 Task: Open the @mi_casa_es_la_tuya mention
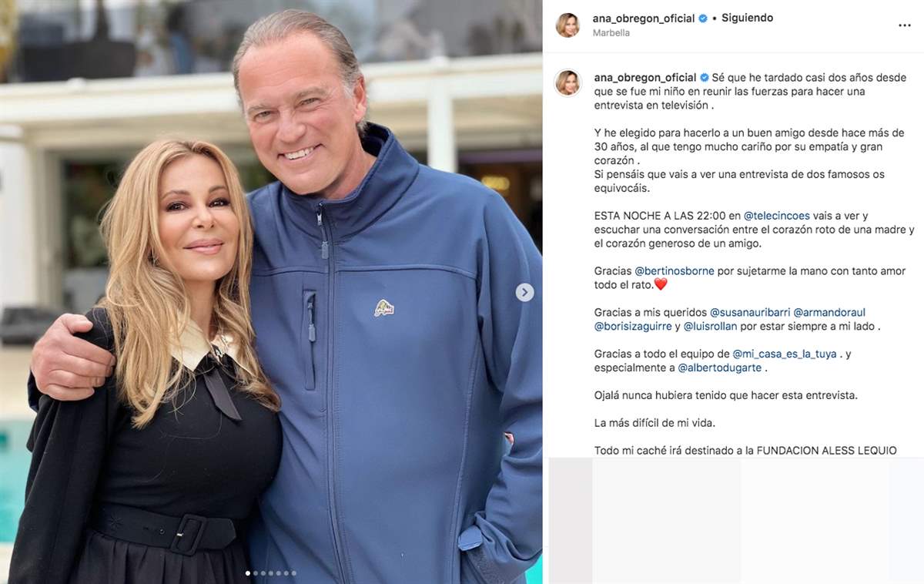[785, 354]
